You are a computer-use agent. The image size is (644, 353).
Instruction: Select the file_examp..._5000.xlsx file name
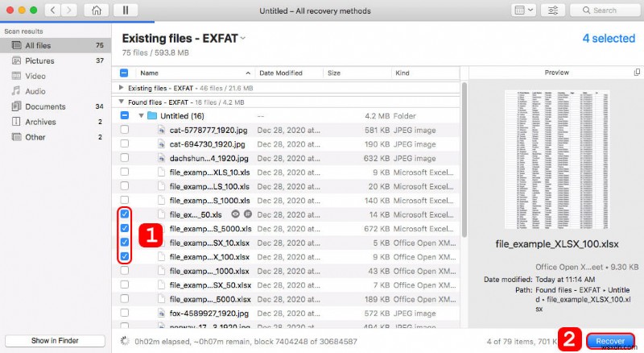(210, 299)
